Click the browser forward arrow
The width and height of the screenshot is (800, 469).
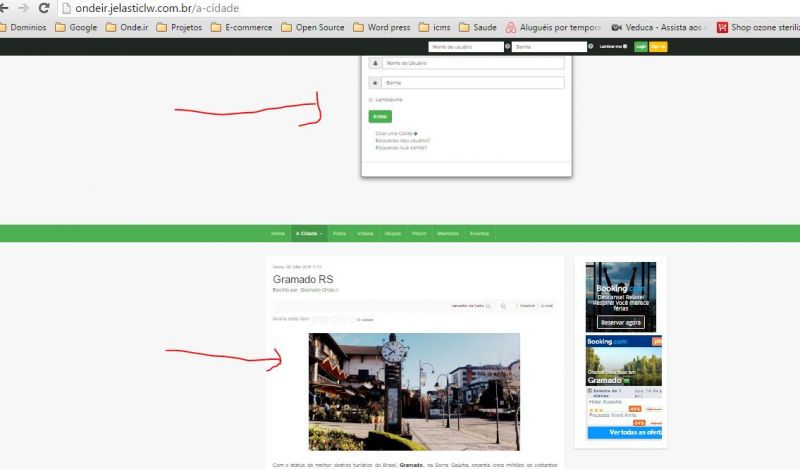[x=23, y=8]
